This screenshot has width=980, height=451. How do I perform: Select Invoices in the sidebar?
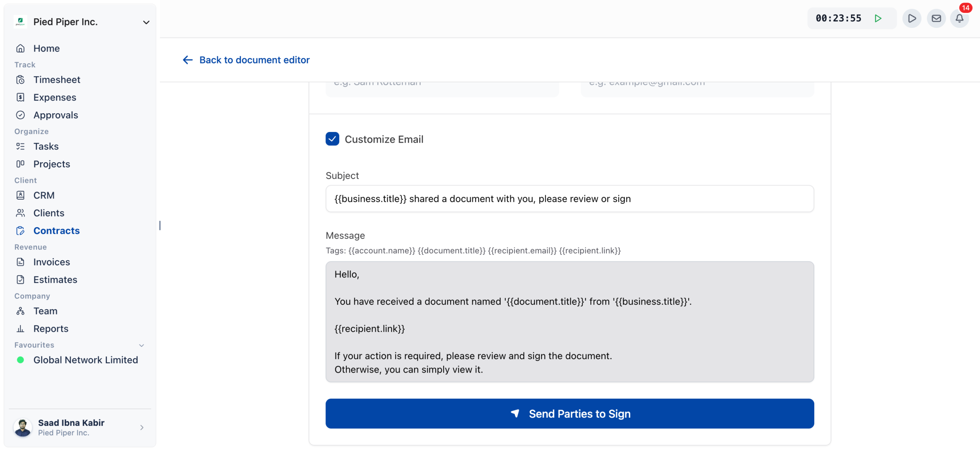click(x=52, y=262)
